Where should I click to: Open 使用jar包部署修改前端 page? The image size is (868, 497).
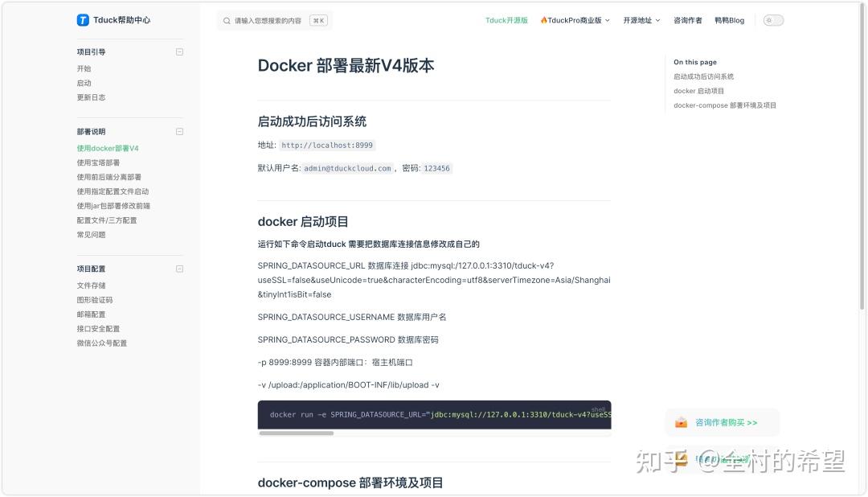(113, 206)
